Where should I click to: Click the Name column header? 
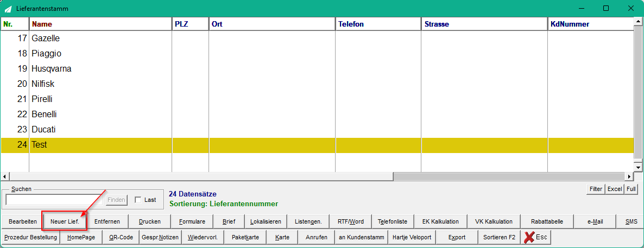[x=100, y=24]
